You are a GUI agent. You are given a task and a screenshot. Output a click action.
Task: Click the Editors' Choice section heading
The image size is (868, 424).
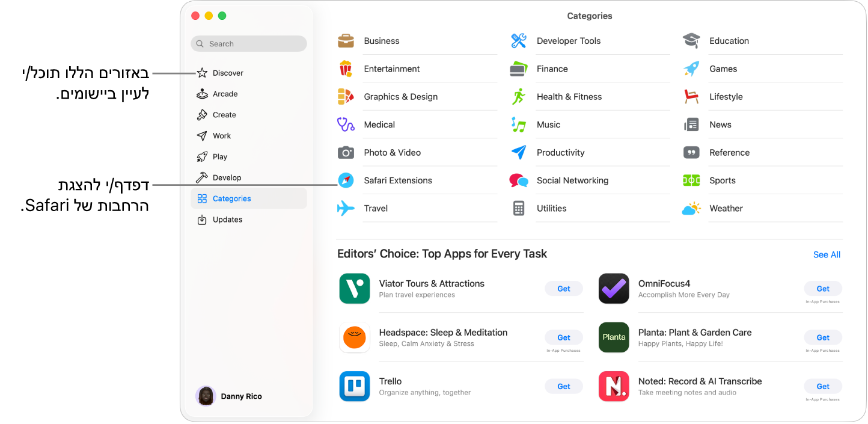coord(442,254)
